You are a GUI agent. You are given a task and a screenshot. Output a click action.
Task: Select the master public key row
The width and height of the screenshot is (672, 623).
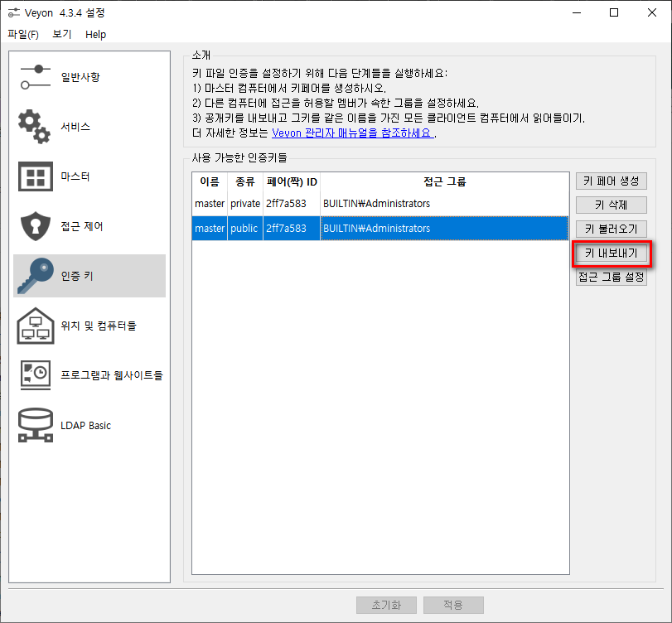[x=380, y=229]
